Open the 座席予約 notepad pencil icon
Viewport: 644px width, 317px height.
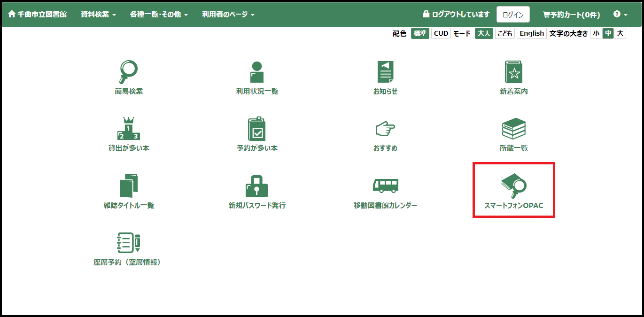tap(128, 243)
